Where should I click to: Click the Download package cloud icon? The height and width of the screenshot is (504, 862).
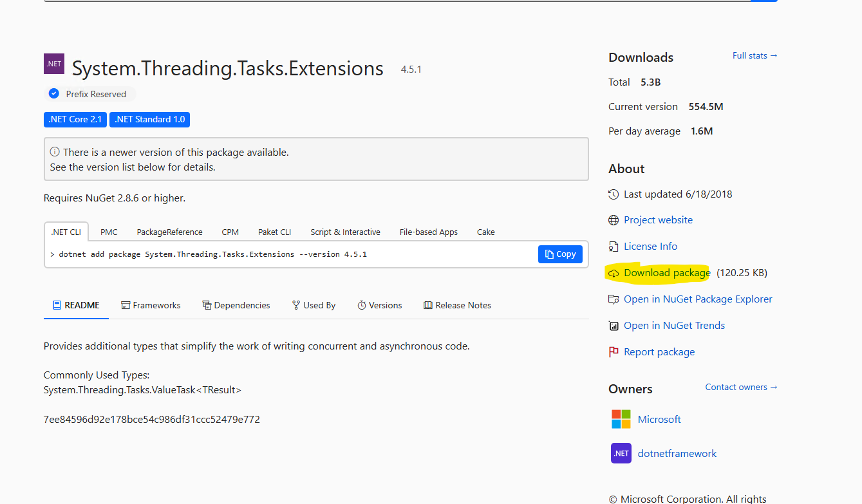click(614, 273)
